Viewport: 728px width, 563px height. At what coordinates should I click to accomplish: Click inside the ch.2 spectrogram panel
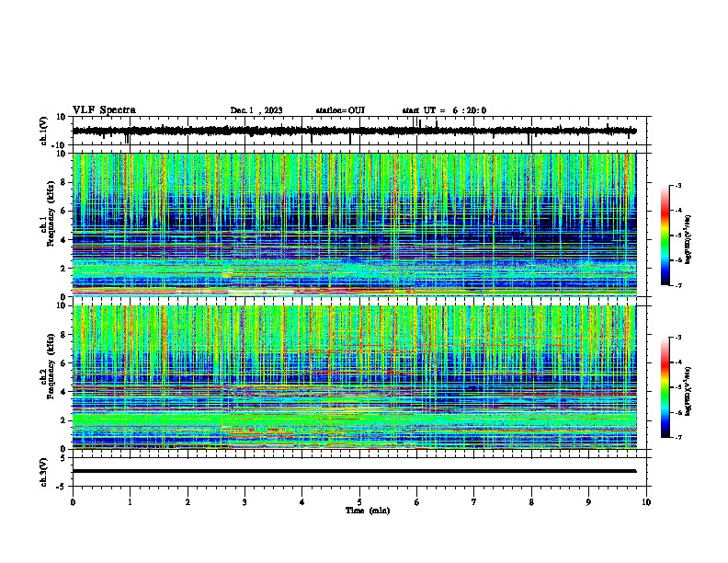pos(354,377)
